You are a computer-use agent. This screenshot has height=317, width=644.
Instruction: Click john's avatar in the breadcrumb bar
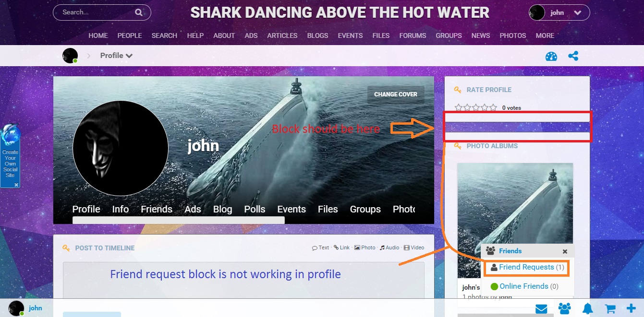click(x=70, y=56)
